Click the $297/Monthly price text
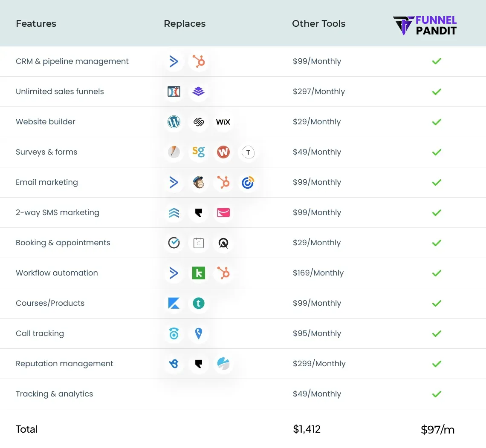This screenshot has width=486, height=448. coord(318,92)
